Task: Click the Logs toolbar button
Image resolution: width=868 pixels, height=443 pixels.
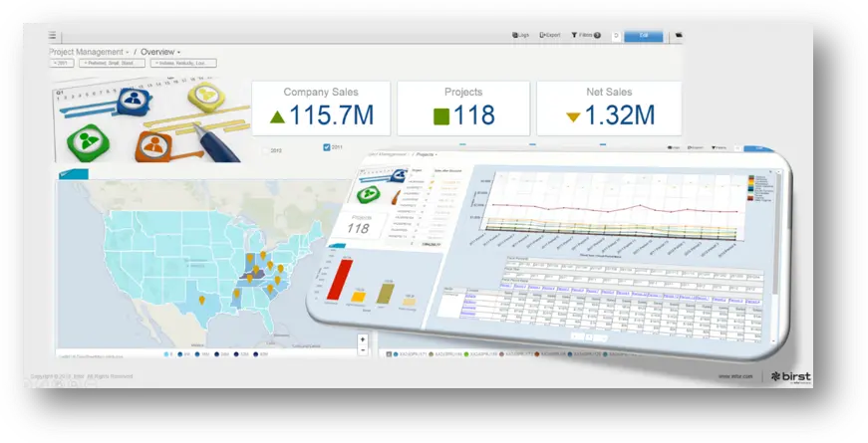Action: [x=520, y=35]
